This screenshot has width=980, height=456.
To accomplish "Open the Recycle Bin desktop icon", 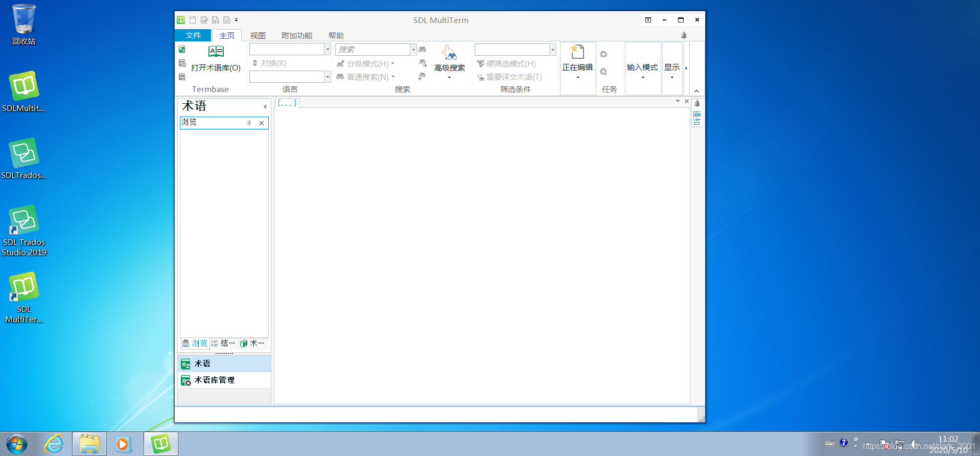I will pos(24,25).
